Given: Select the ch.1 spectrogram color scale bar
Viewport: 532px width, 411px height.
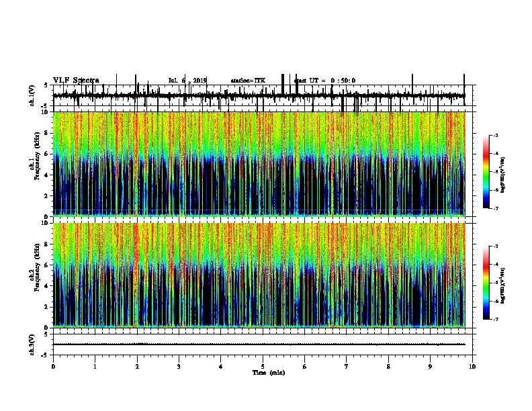Looking at the screenshot, I should click(486, 172).
